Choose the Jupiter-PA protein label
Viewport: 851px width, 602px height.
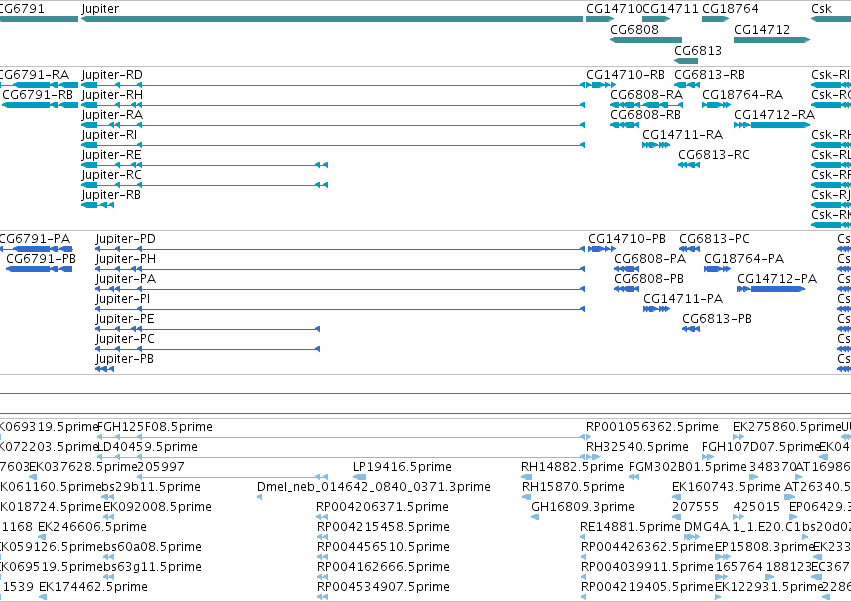coord(125,280)
